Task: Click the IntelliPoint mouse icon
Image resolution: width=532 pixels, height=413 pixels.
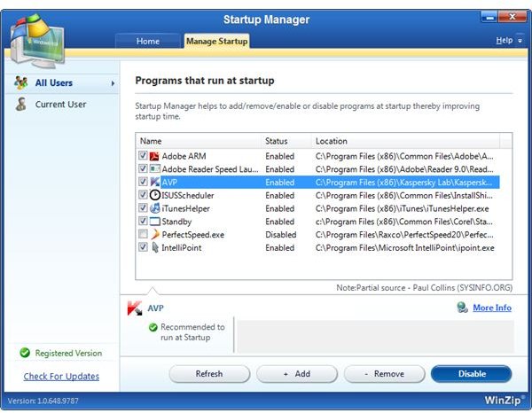Action: coord(155,247)
